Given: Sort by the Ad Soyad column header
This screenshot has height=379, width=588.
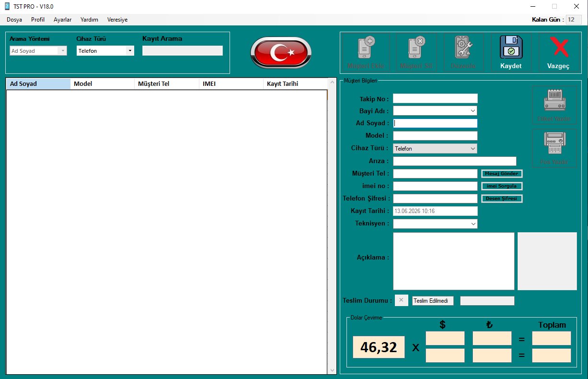Looking at the screenshot, I should pyautogui.click(x=38, y=84).
